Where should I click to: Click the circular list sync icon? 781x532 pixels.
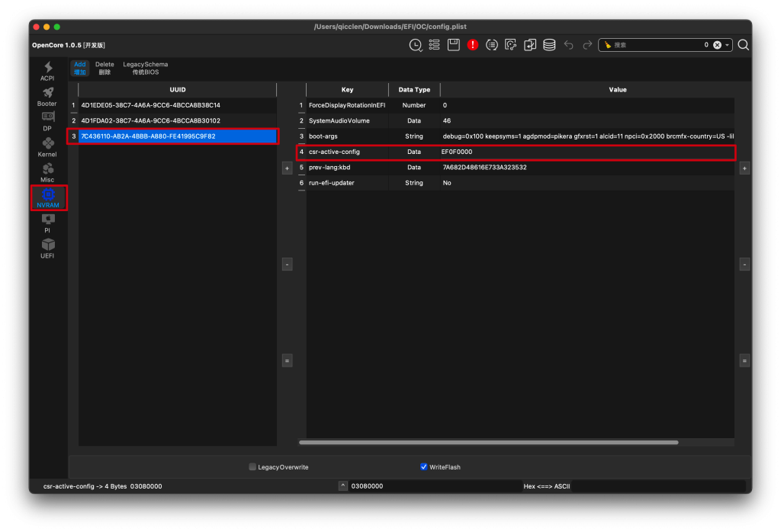pyautogui.click(x=492, y=45)
